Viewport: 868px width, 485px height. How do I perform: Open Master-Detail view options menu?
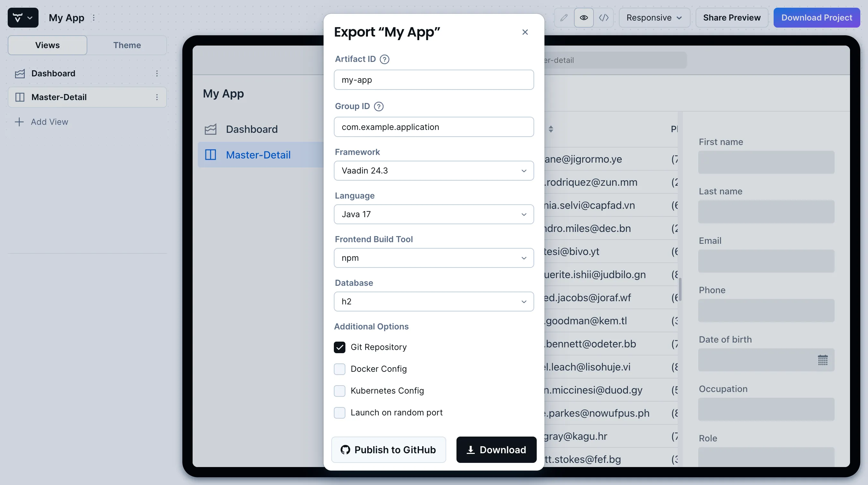[157, 97]
